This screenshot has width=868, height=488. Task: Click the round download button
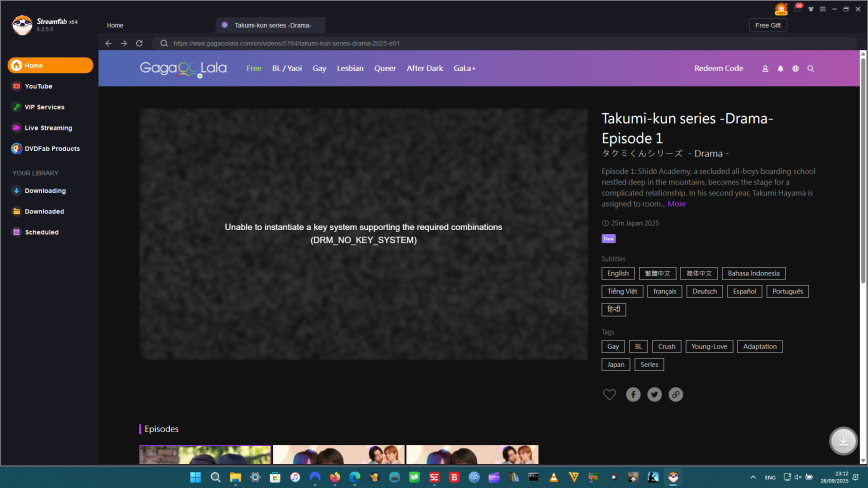843,441
